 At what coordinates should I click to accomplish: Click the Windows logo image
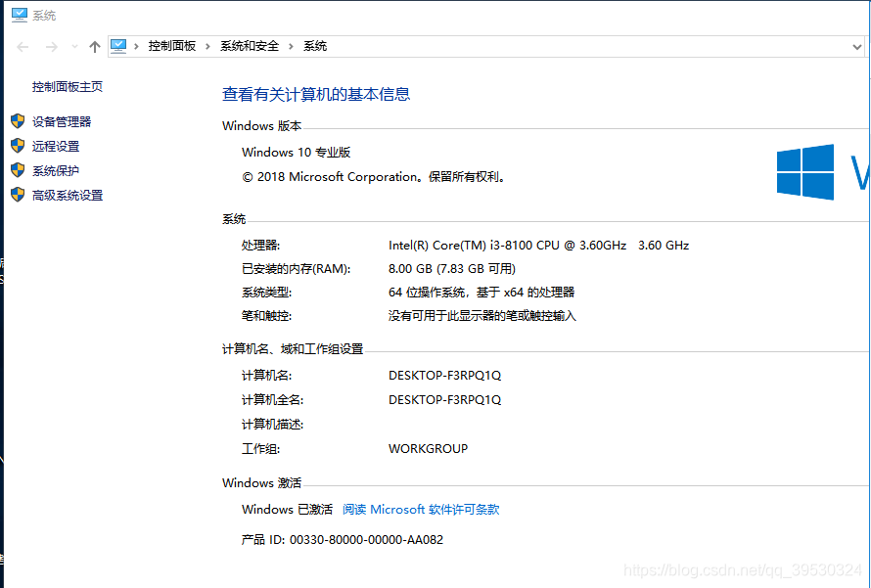point(805,172)
